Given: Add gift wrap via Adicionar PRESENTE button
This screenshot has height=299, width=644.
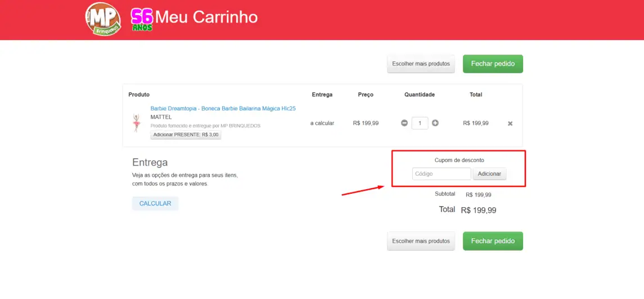Looking at the screenshot, I should [x=186, y=135].
